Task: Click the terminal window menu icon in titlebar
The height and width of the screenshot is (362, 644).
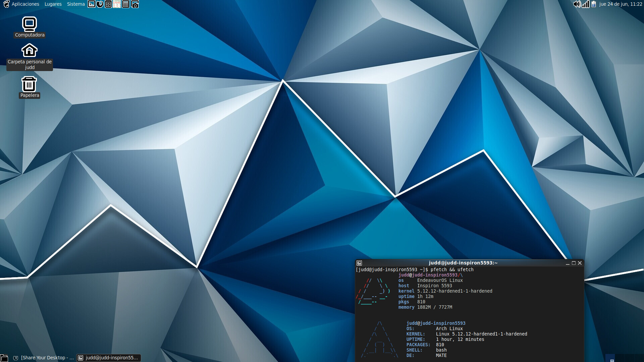Action: [x=359, y=263]
